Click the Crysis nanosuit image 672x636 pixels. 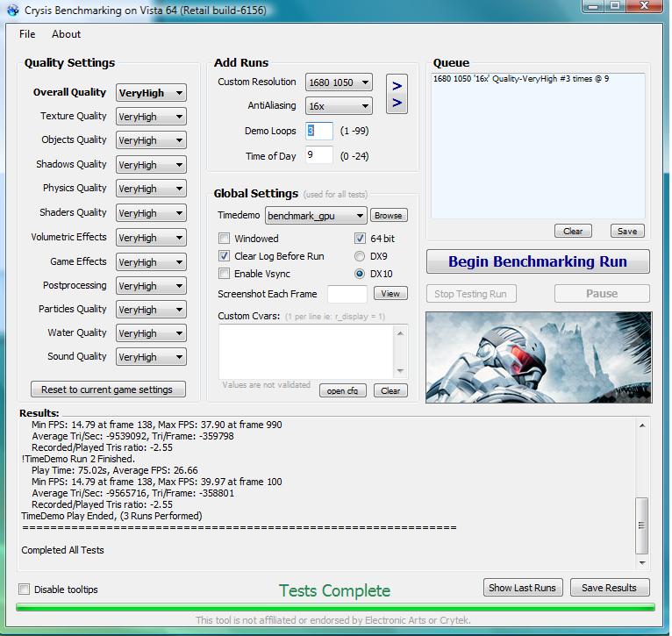point(539,357)
